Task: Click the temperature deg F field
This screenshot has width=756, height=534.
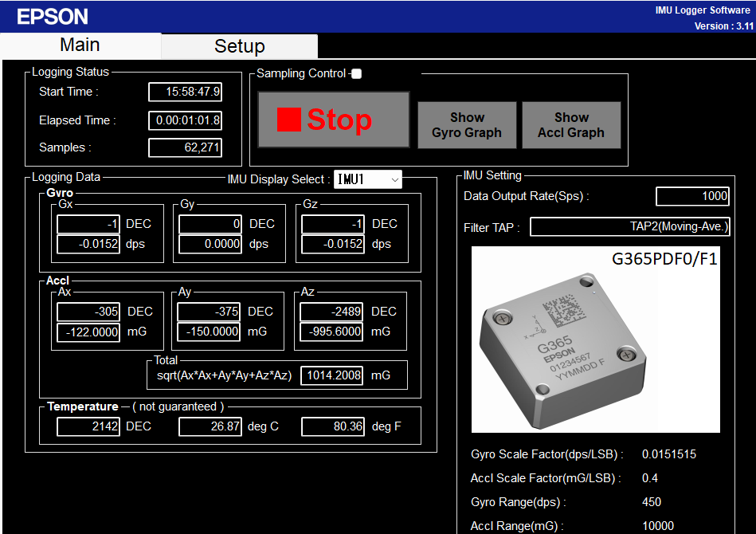Action: [333, 426]
